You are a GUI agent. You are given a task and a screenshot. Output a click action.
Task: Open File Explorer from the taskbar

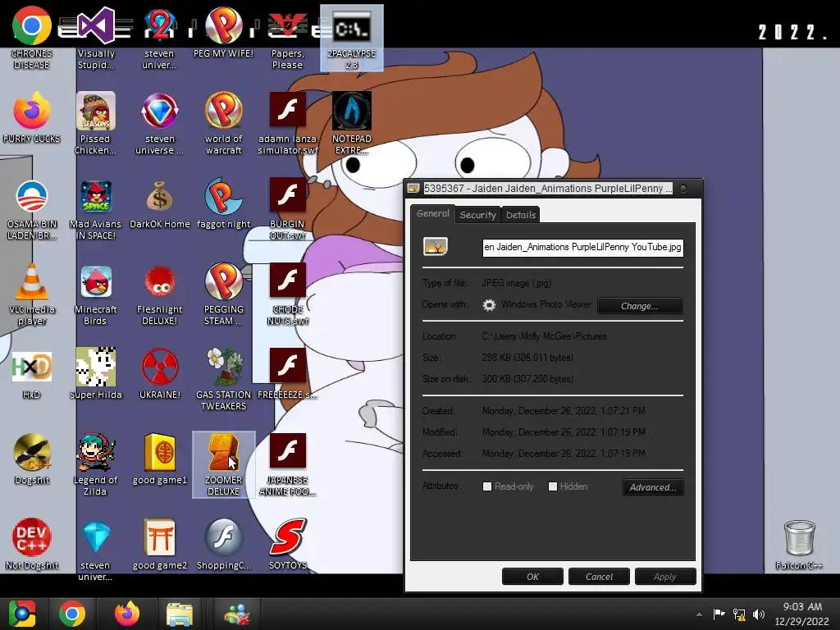(x=180, y=614)
